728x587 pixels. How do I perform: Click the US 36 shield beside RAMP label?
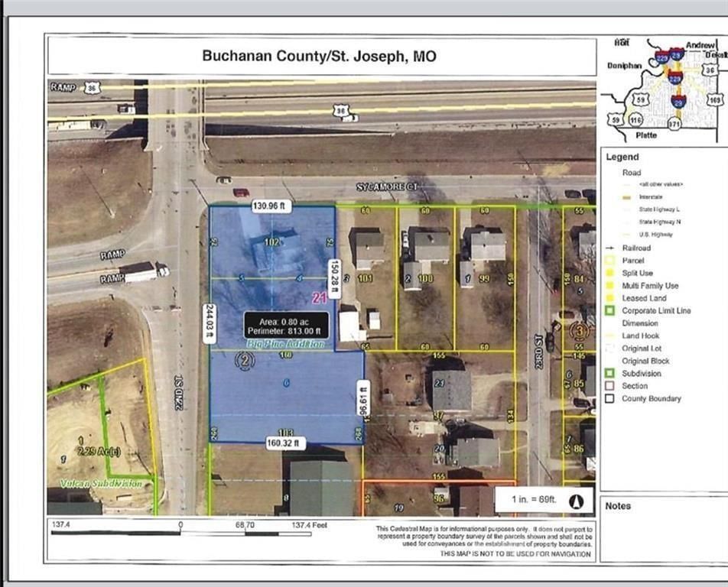pyautogui.click(x=92, y=88)
